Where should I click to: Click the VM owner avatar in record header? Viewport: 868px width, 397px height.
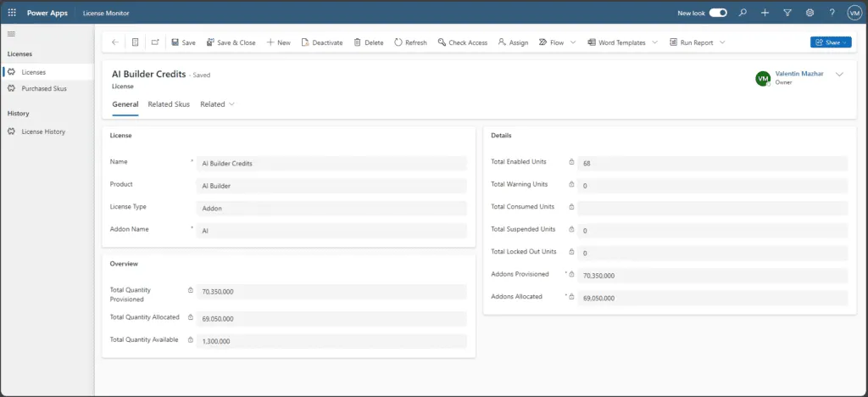tap(763, 79)
